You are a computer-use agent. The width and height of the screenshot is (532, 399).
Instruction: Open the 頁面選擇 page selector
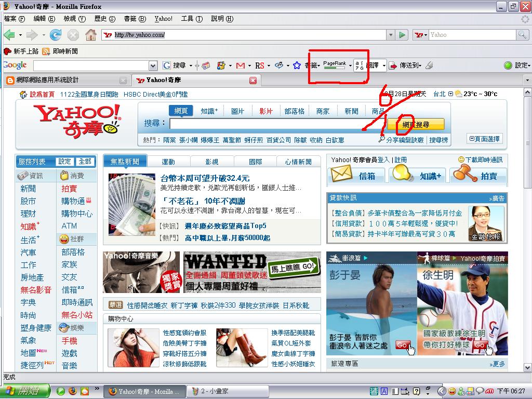click(485, 139)
